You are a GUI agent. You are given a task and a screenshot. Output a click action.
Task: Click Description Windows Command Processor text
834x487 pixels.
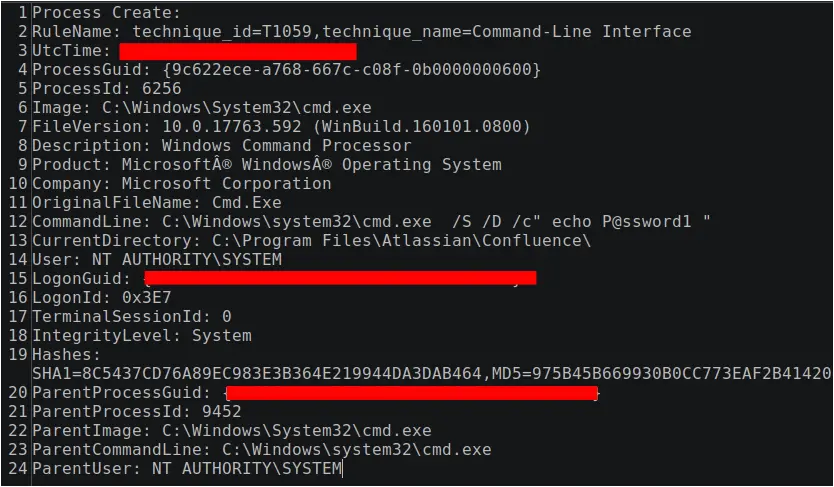[287, 146]
